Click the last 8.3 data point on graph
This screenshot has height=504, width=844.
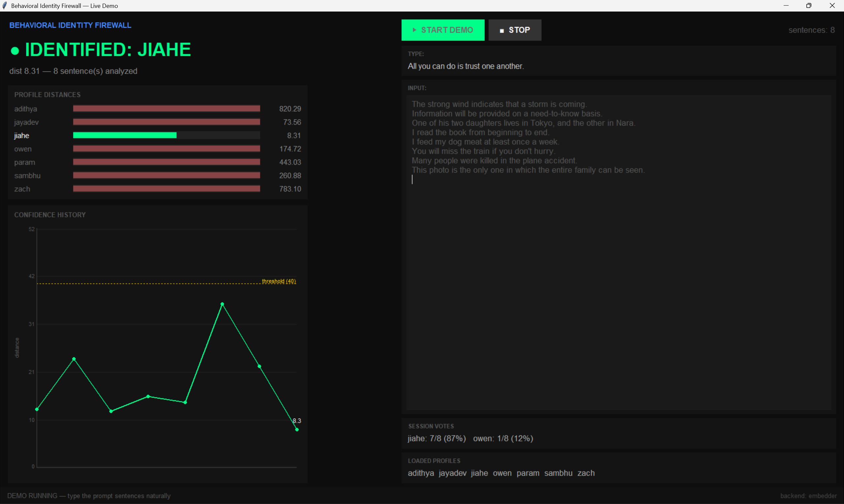coord(297,429)
